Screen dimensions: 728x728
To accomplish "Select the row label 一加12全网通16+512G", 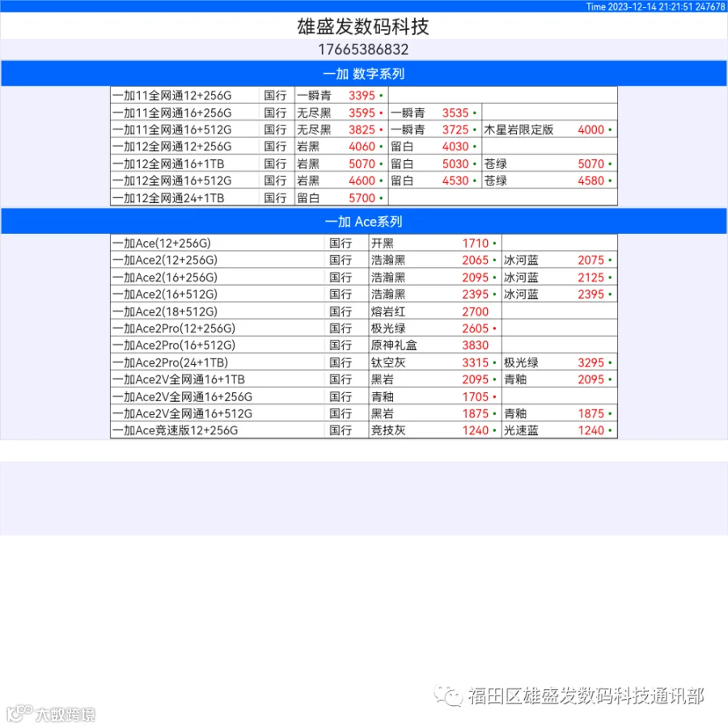I will [171, 180].
